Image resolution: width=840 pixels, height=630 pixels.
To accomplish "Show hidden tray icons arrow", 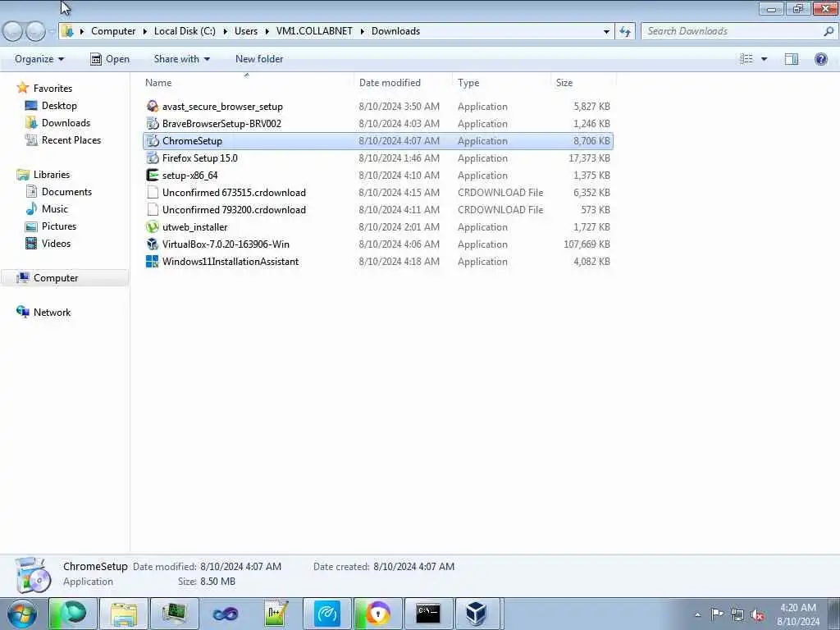I will tap(697, 614).
